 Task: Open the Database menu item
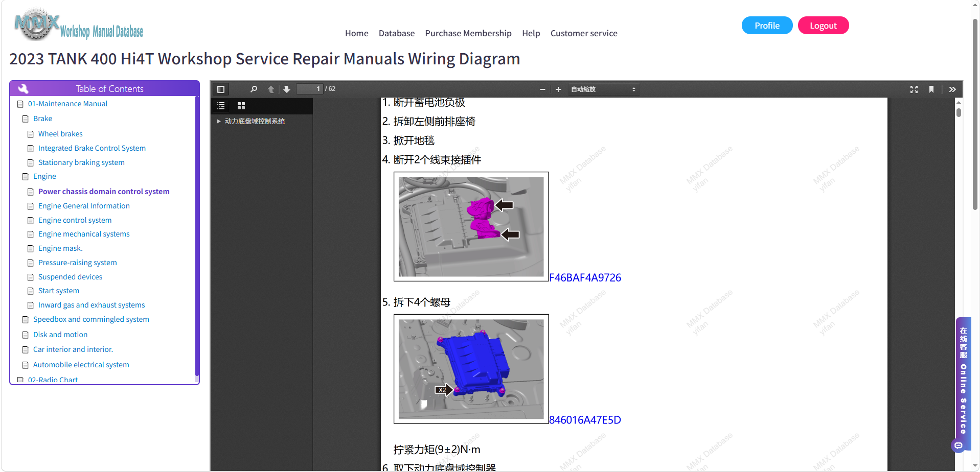397,33
